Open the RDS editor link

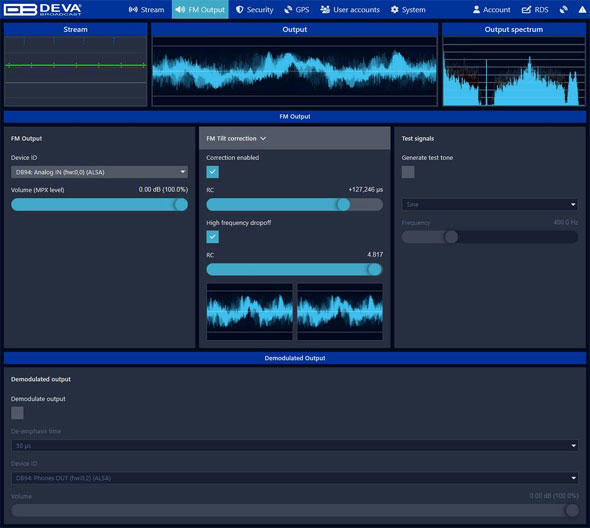535,9
